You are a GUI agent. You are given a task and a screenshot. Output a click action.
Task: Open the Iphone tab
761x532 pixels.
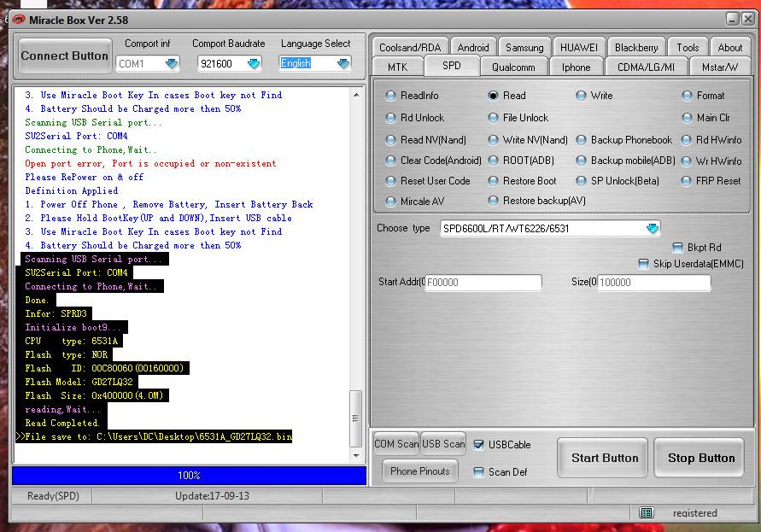[x=577, y=67]
